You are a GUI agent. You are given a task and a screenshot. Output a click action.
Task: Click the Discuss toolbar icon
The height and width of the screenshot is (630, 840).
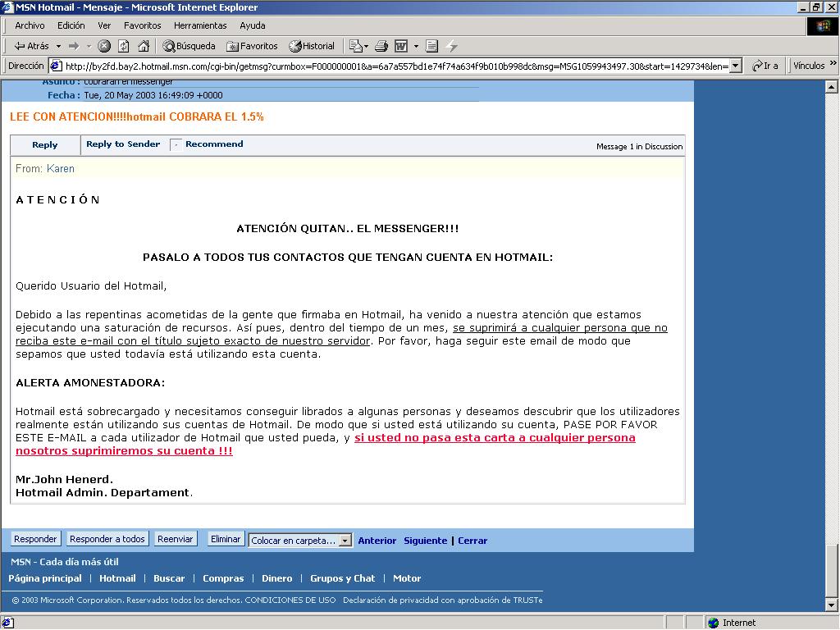(x=431, y=46)
